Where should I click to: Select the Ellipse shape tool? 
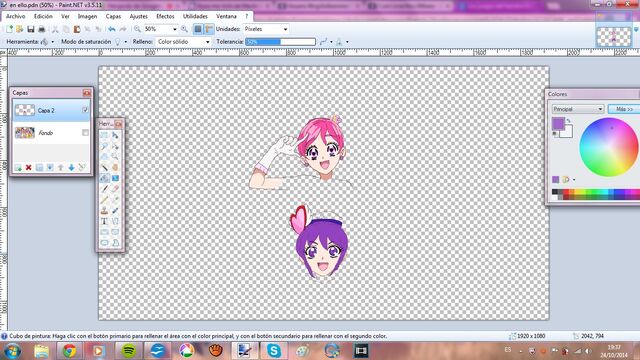104,243
